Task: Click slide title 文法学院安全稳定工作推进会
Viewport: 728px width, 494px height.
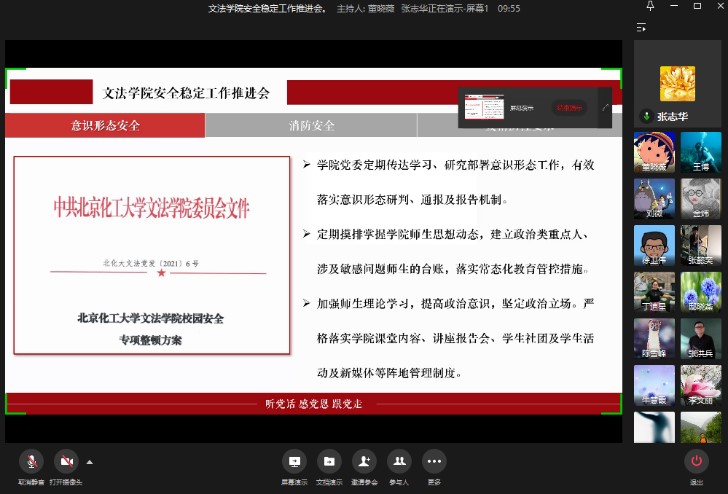Action: (186, 93)
